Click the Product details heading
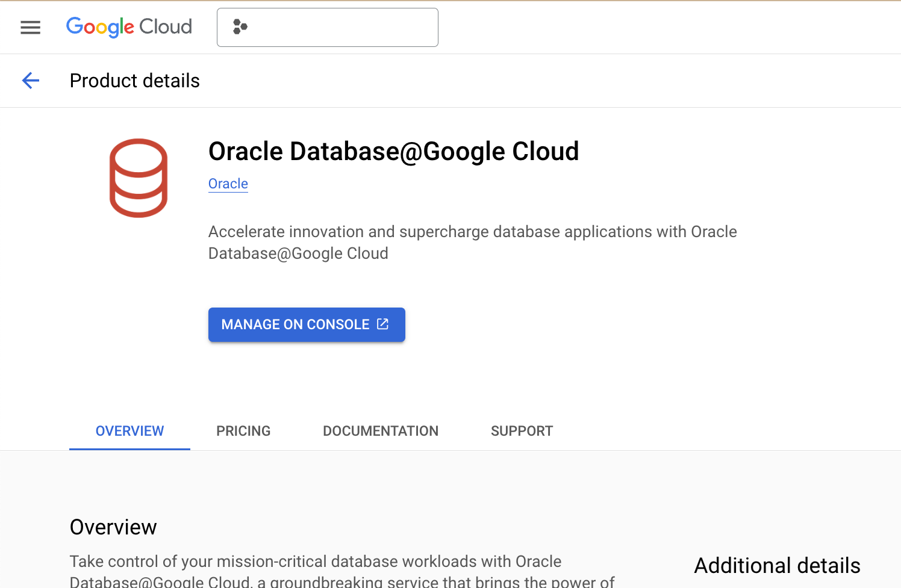The width and height of the screenshot is (901, 588). coord(134,80)
